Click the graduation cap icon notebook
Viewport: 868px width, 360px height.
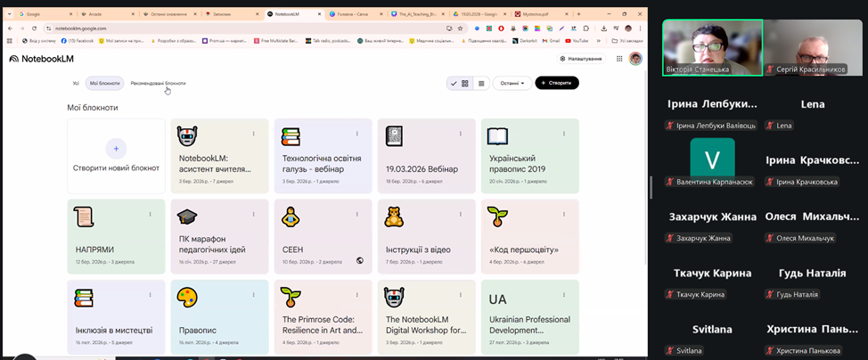click(187, 217)
